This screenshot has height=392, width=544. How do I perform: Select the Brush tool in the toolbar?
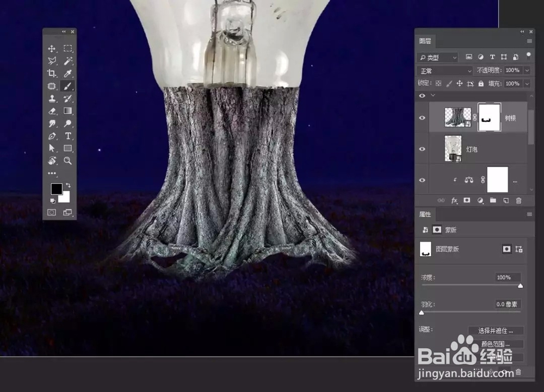click(x=67, y=87)
